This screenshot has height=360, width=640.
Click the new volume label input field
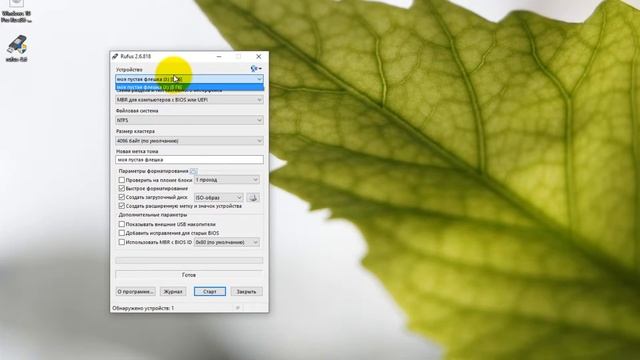point(189,160)
